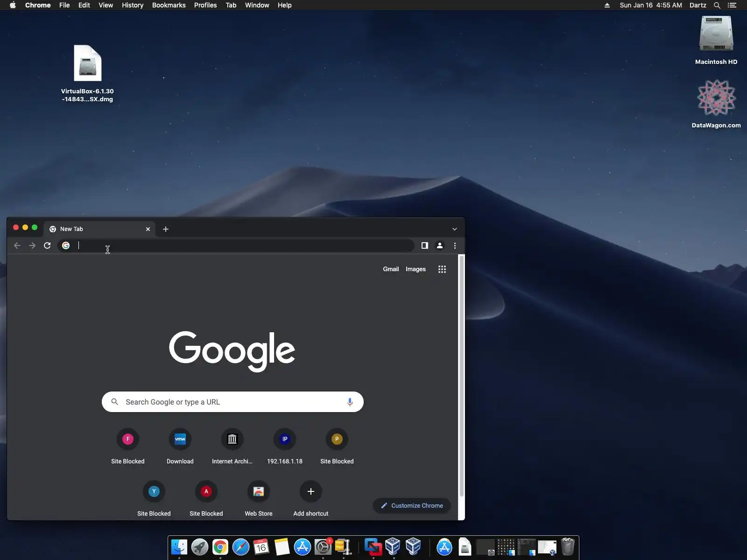Open the Profiles menu
Screen dimensions: 747x560
tap(205, 5)
